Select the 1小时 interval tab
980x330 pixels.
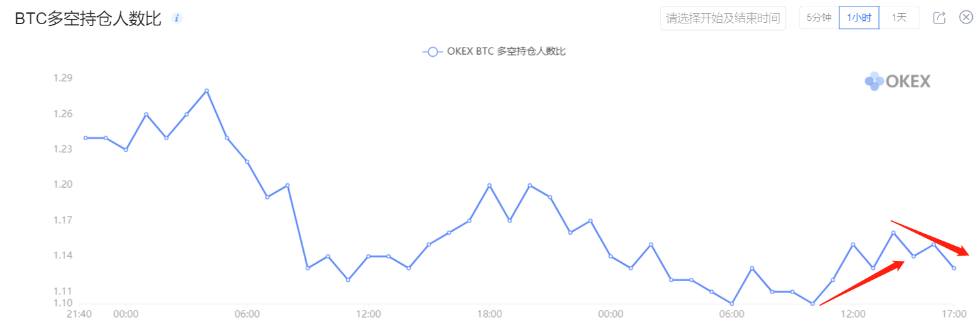(x=859, y=18)
